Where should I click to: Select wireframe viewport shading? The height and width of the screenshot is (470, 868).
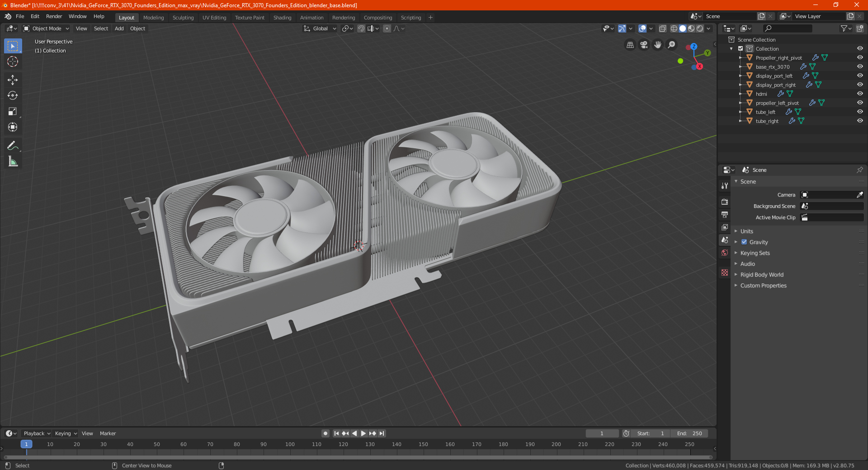(674, 28)
